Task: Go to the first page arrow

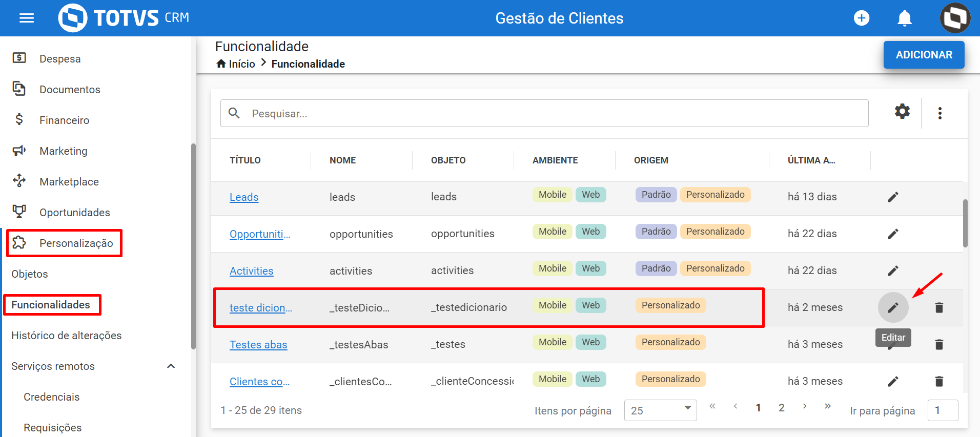Action: 712,406
